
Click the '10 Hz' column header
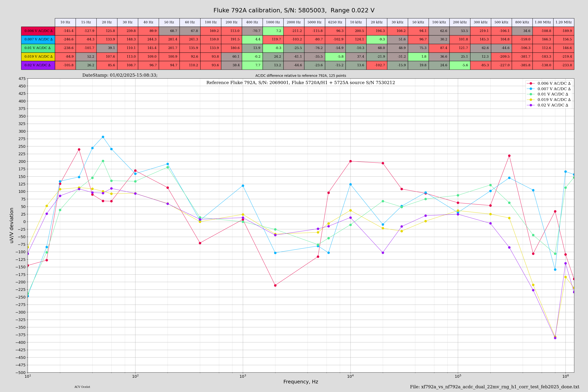tap(65, 23)
